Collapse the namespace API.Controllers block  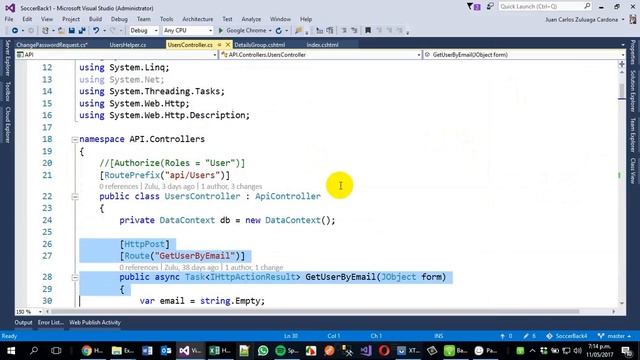click(x=75, y=140)
